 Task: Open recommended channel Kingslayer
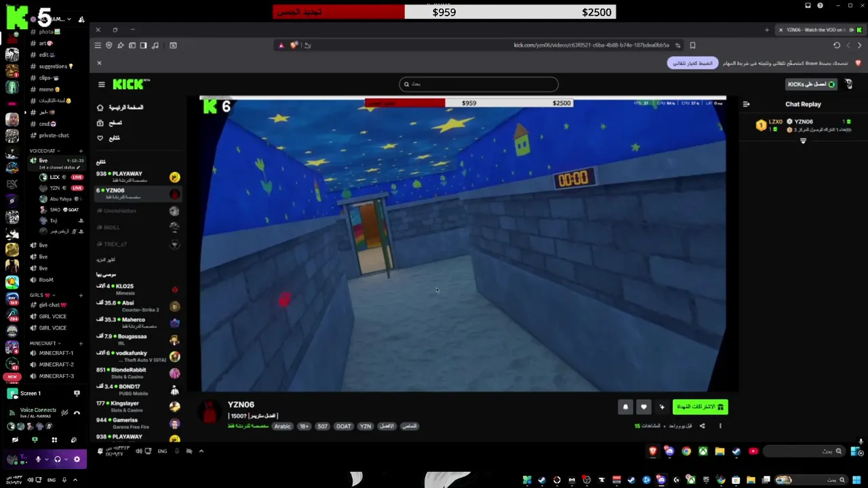(138, 407)
